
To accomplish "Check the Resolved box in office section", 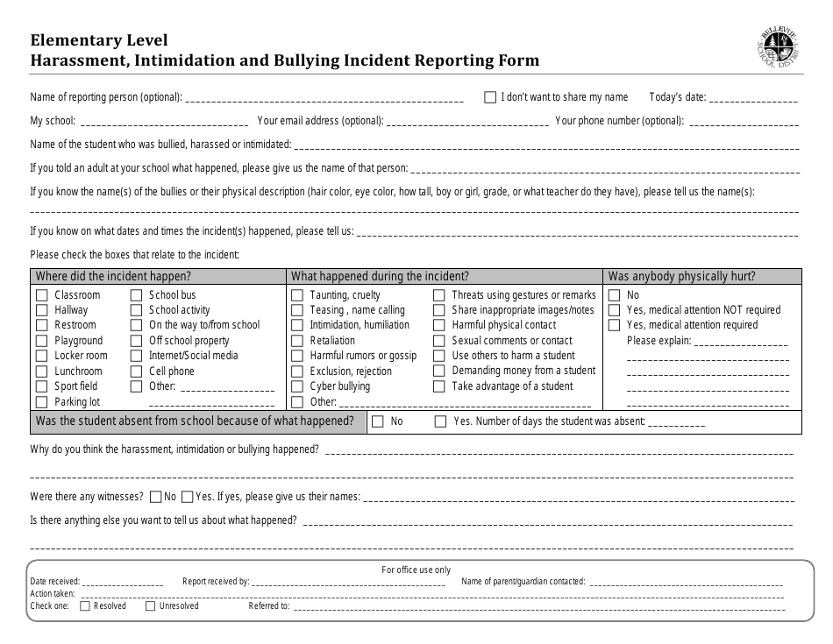I will point(84,605).
